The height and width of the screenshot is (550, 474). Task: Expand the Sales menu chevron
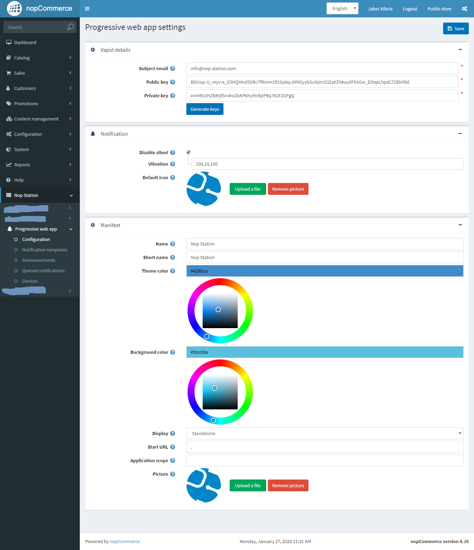click(70, 73)
